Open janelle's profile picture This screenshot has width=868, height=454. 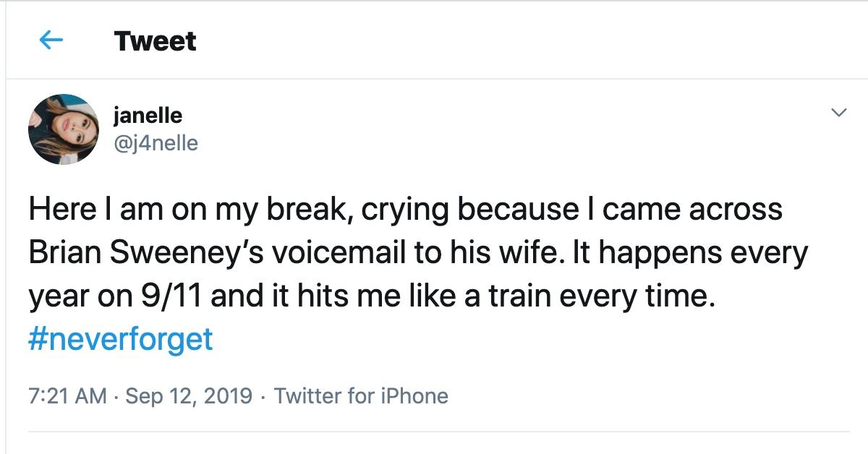(x=63, y=129)
